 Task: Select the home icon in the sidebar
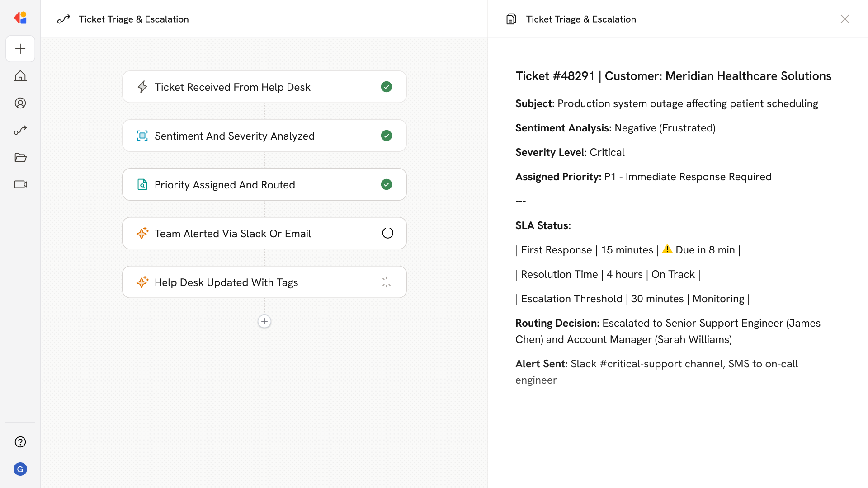(20, 76)
